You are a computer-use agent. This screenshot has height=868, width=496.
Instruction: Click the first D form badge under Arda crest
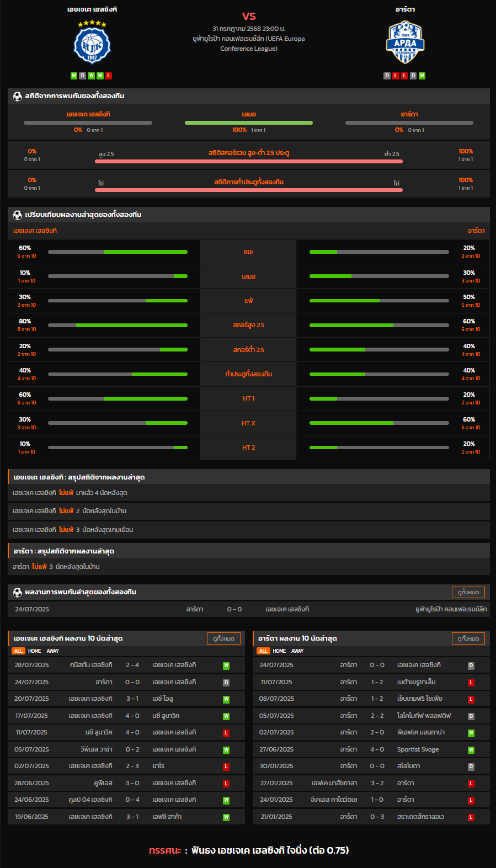coord(387,76)
